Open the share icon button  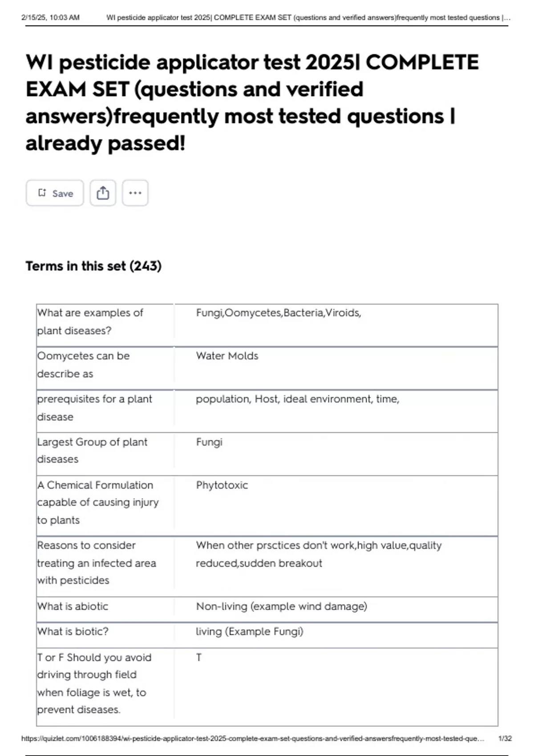pyautogui.click(x=103, y=193)
